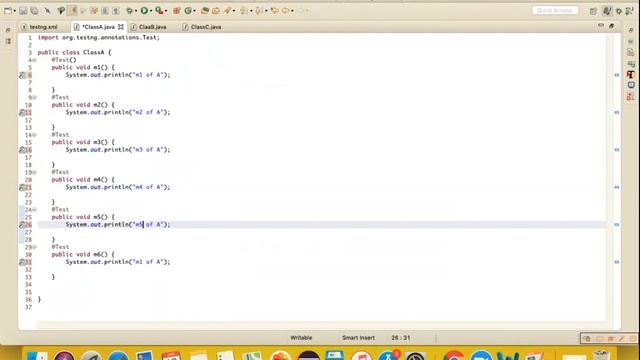This screenshot has height=360, width=640.
Task: Click the 'Writable' status bar entry
Action: (301, 338)
